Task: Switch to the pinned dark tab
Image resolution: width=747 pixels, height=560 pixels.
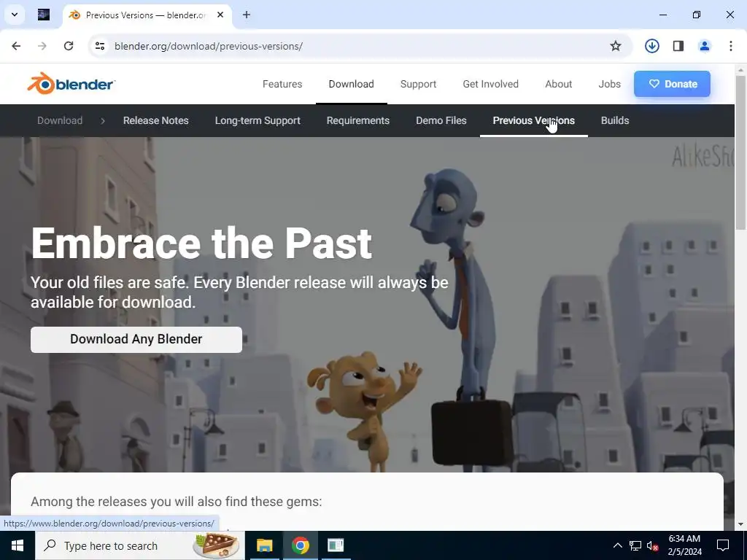Action: click(x=43, y=15)
